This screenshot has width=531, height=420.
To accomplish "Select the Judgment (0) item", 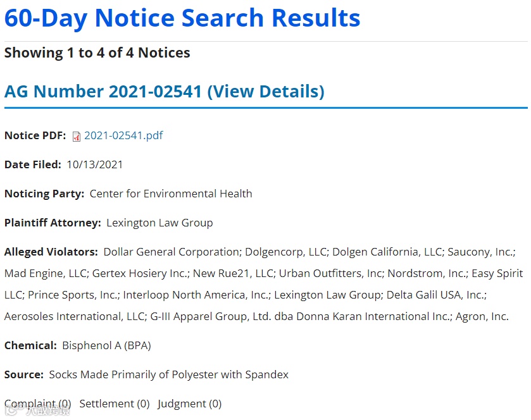I will (189, 404).
